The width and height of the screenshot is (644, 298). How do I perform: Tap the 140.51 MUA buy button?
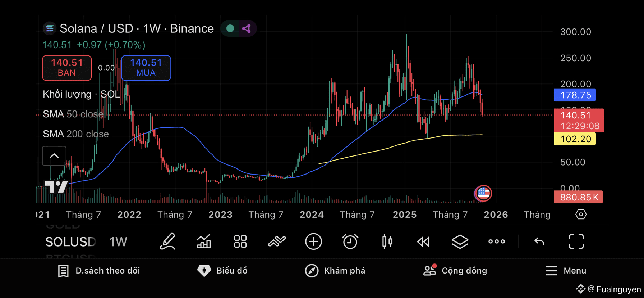[146, 68]
